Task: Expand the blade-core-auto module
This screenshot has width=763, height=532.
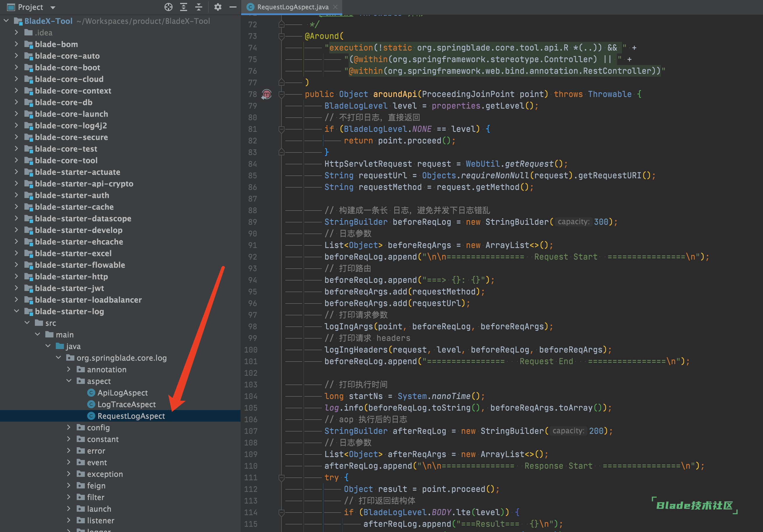Action: pos(17,56)
